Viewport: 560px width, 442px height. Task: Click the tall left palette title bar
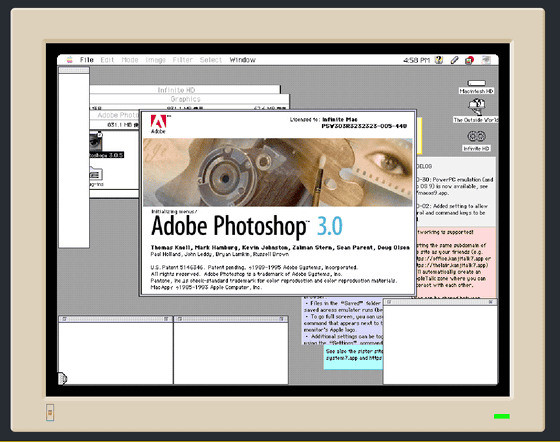(74, 70)
